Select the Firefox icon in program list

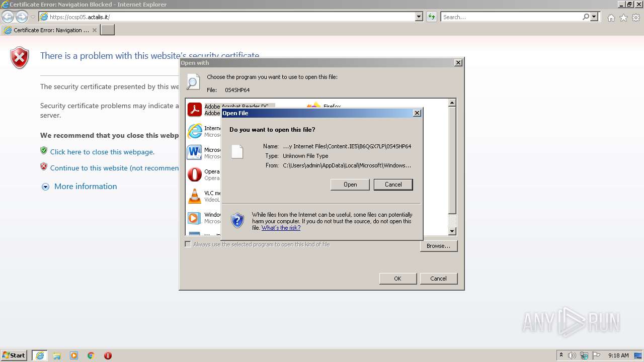(313, 105)
